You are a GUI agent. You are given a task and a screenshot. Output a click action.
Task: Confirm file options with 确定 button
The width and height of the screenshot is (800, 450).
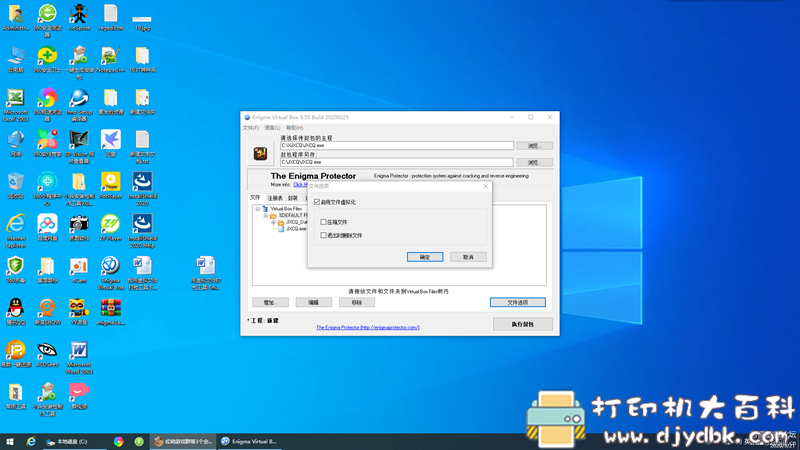(425, 257)
